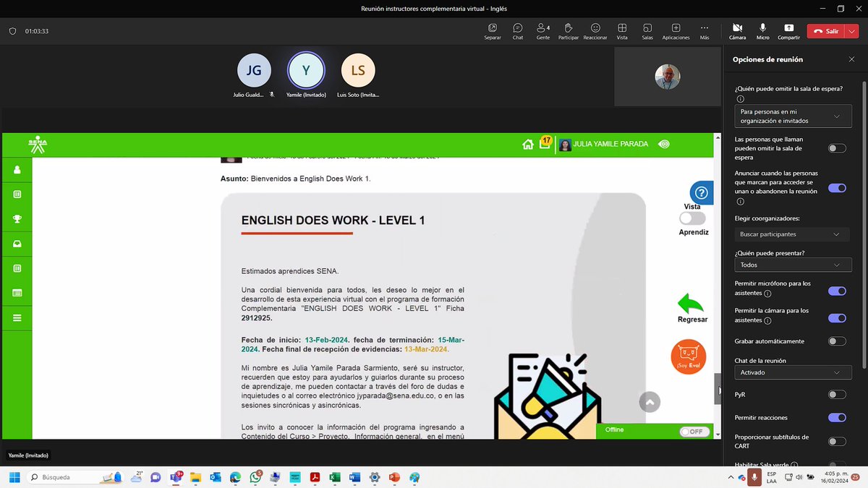Viewport: 868px width, 488px height.
Task: Click the blue help question mark icon
Action: 700,192
